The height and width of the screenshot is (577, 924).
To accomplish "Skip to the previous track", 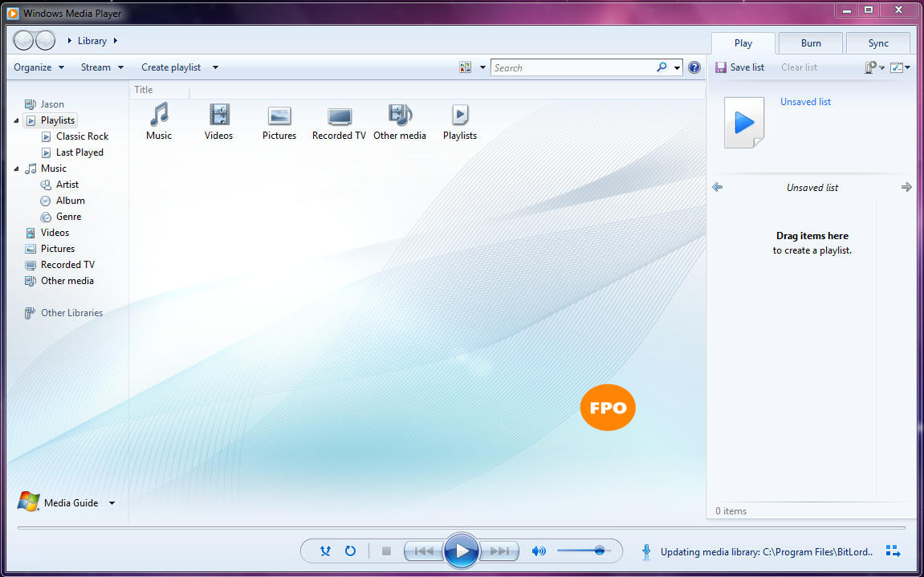I will 425,551.
